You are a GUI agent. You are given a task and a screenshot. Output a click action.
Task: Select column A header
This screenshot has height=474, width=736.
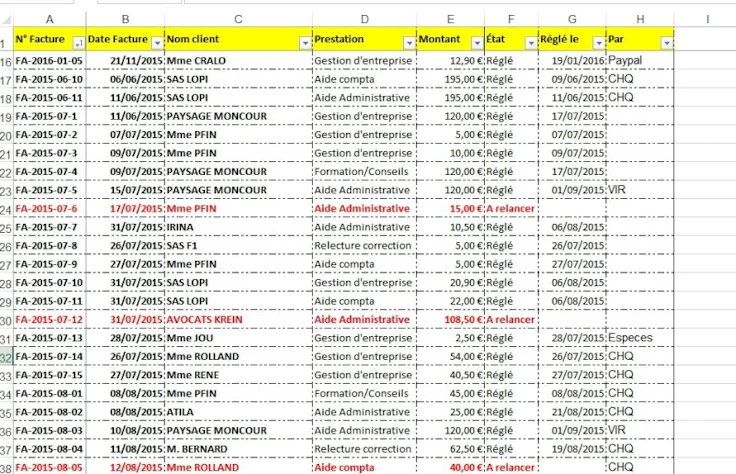(49, 19)
